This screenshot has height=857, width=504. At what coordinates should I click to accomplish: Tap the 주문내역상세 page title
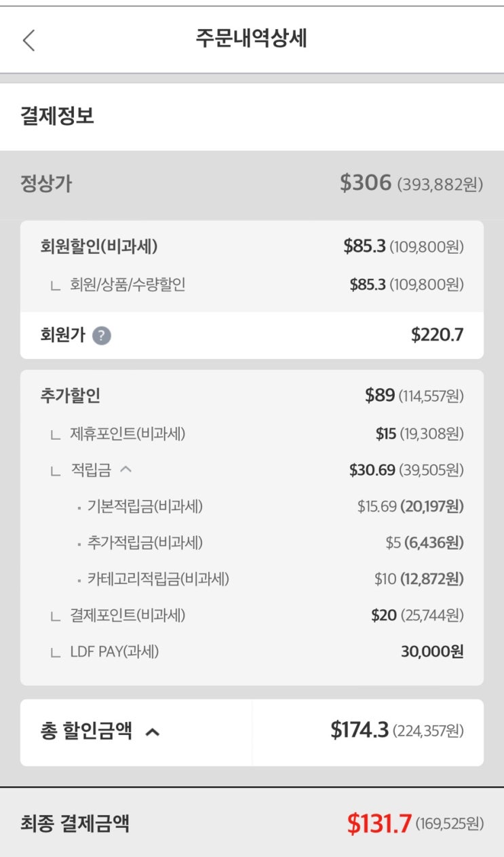click(252, 39)
